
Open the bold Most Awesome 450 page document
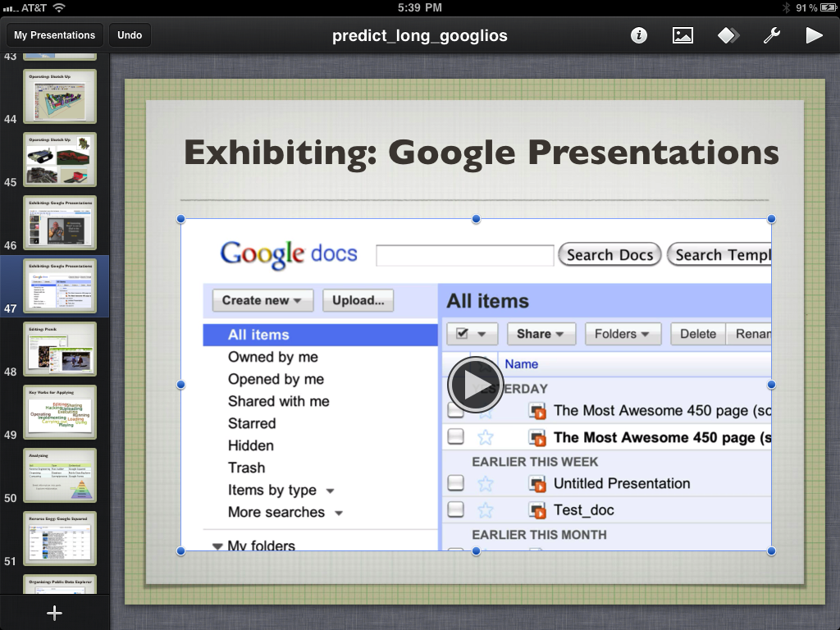tap(662, 438)
